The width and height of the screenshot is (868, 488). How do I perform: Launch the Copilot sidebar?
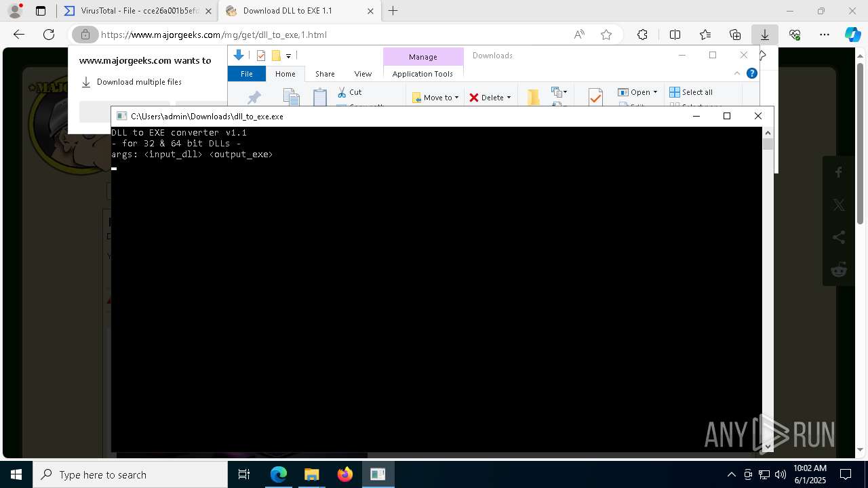tap(852, 35)
